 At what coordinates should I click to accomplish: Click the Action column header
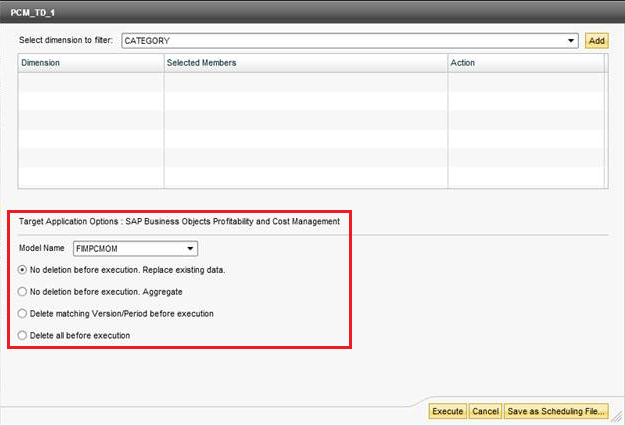click(526, 63)
